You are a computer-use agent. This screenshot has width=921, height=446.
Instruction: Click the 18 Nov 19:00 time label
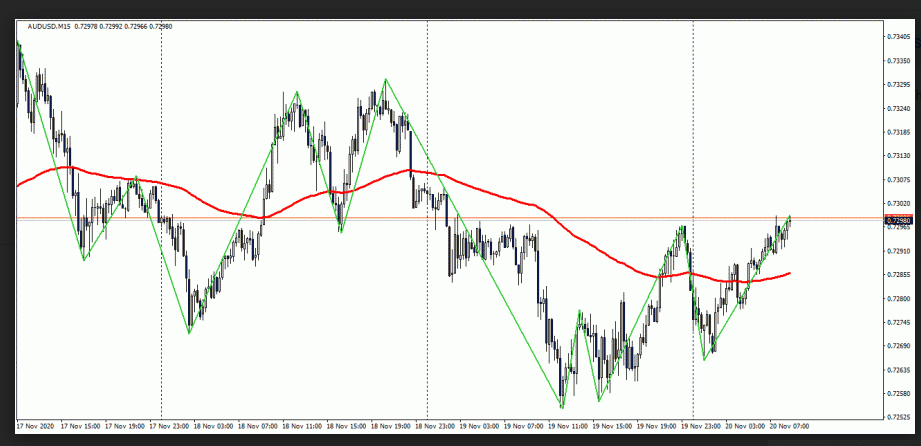(x=391, y=425)
